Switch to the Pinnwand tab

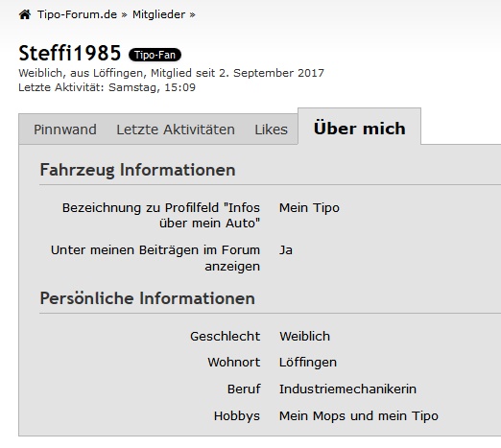(x=65, y=130)
